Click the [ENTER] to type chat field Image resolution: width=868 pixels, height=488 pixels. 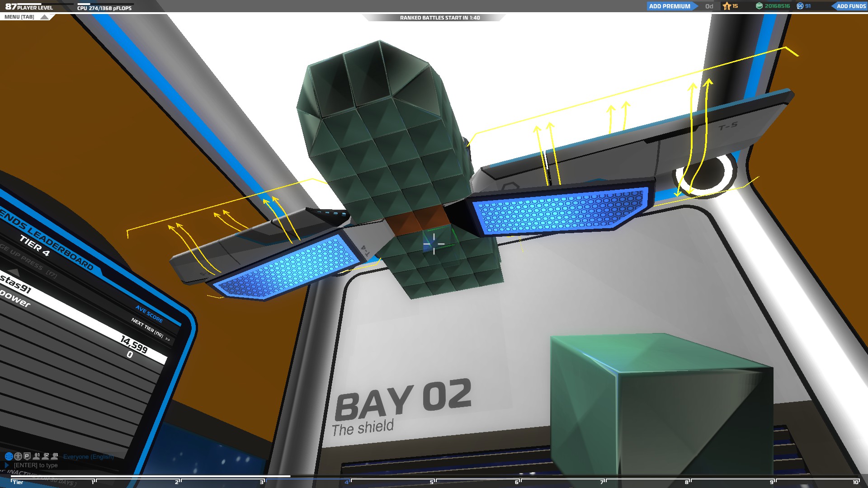click(x=36, y=465)
